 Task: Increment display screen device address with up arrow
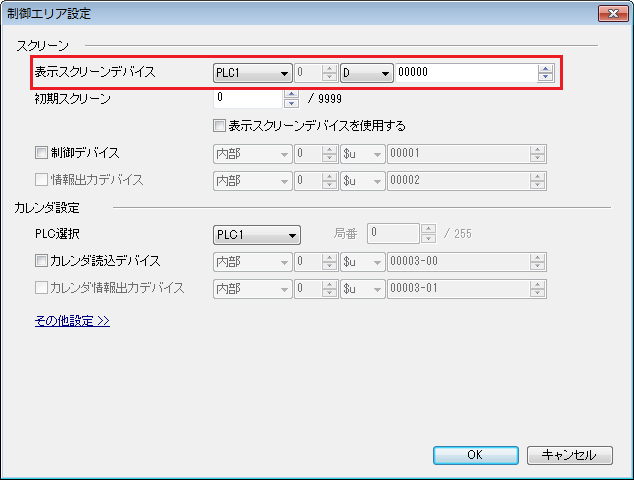coord(546,68)
